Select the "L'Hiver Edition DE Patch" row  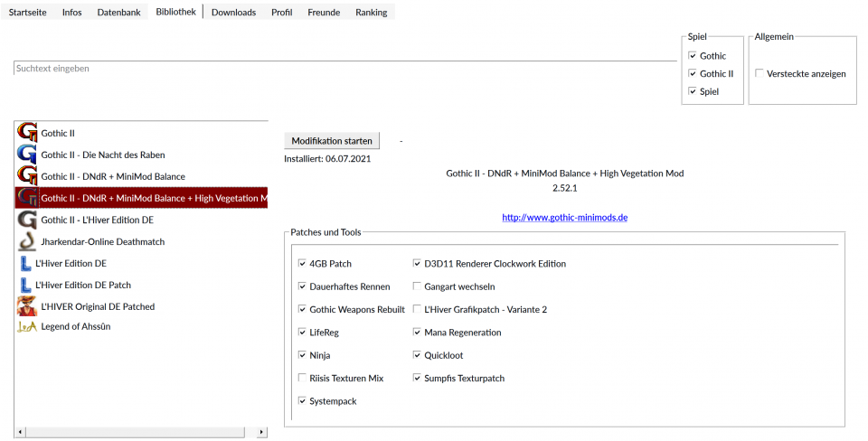coord(141,285)
